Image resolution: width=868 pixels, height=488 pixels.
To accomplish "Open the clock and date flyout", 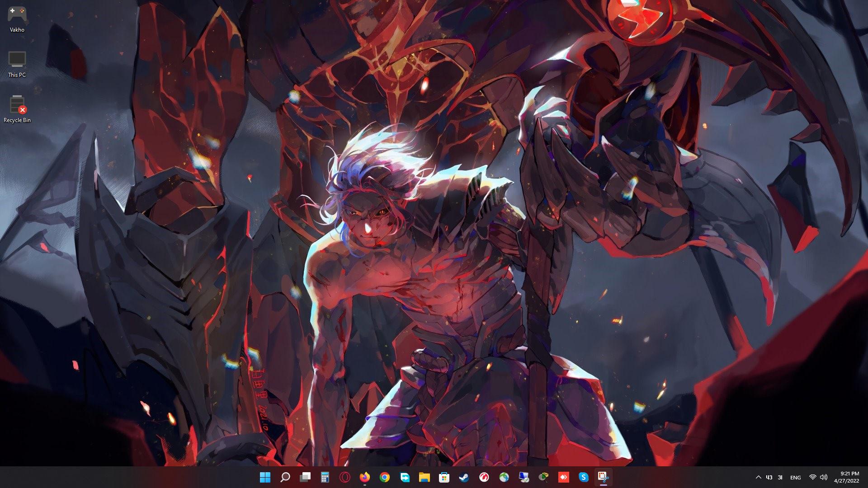I will pyautogui.click(x=846, y=477).
